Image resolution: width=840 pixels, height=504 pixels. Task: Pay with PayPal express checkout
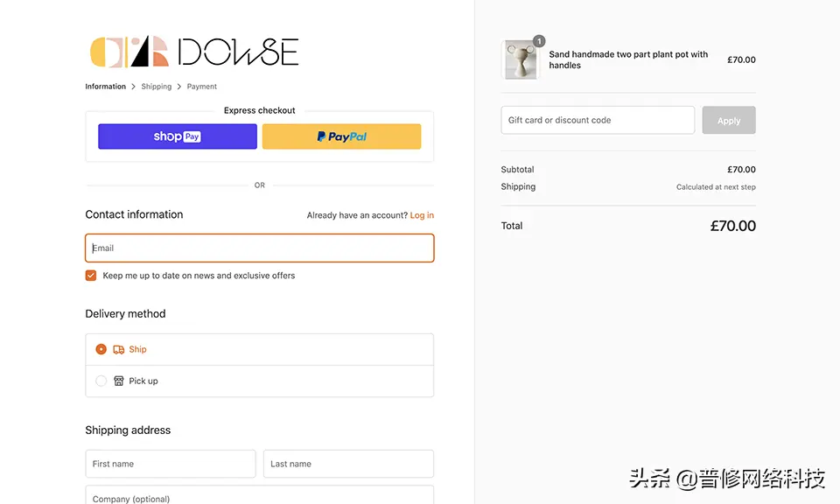coord(341,136)
